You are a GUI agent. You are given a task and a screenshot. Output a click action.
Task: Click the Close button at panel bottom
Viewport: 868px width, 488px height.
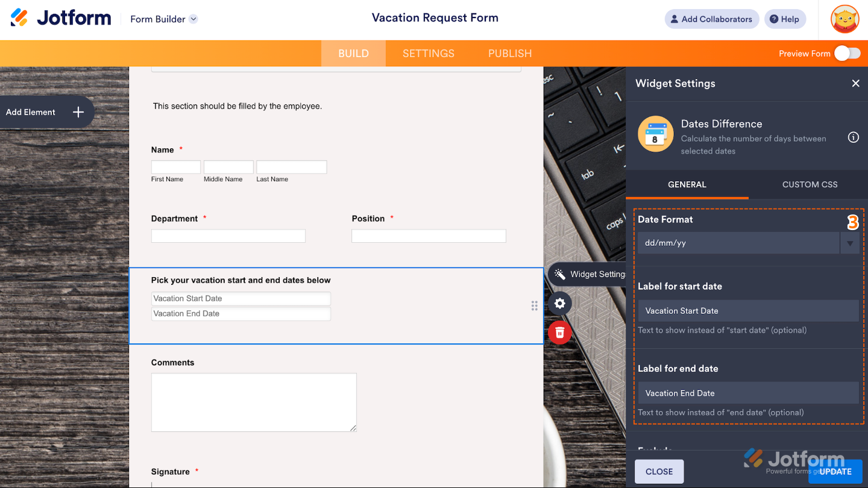659,472
